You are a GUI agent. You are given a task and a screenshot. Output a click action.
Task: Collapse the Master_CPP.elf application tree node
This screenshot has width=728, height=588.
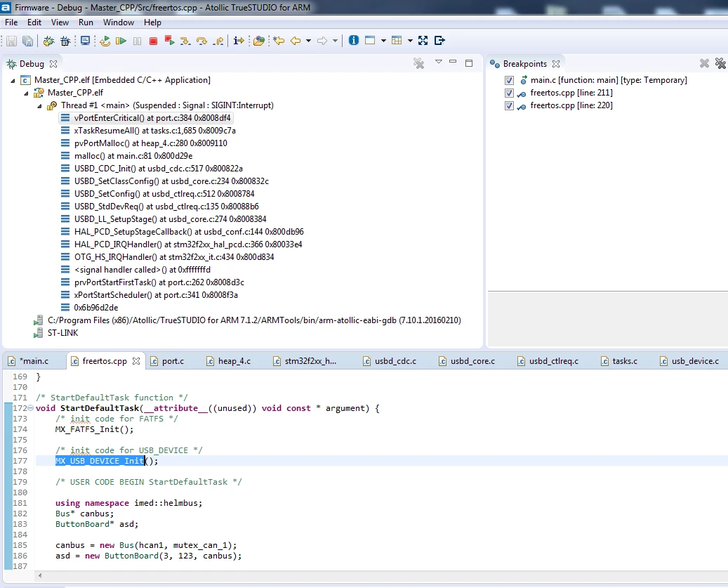tap(13, 80)
